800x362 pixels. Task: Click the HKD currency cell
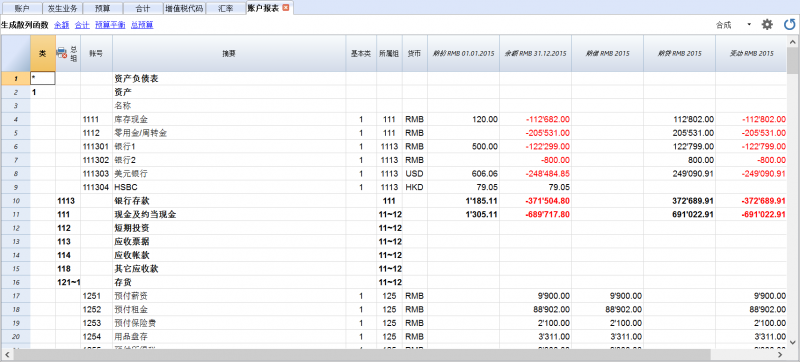pyautogui.click(x=414, y=187)
